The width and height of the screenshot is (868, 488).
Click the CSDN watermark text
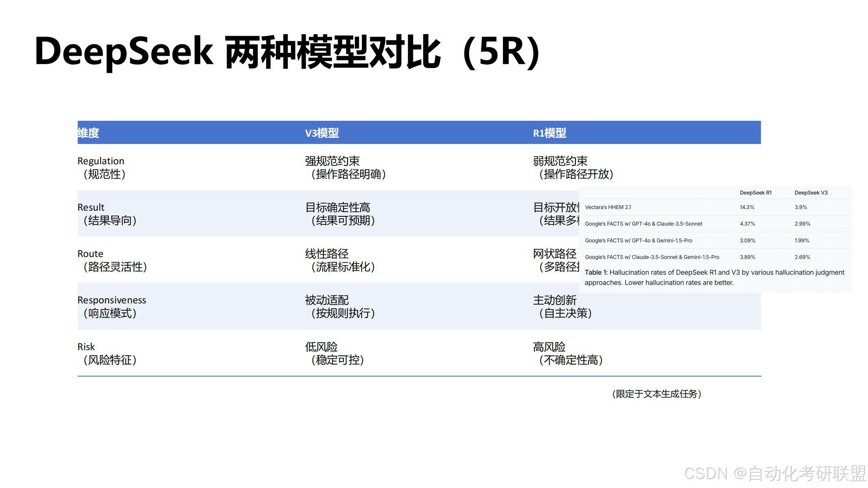[x=775, y=473]
